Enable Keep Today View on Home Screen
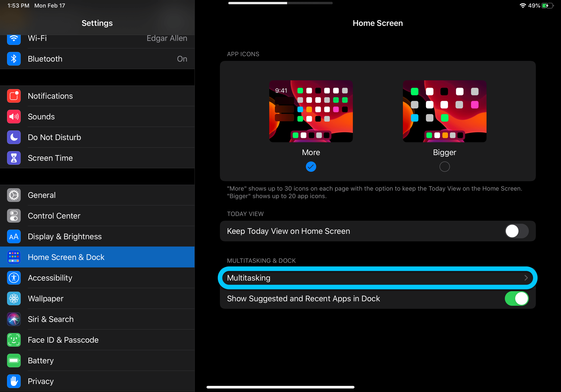Viewport: 561px width, 392px height. point(516,231)
